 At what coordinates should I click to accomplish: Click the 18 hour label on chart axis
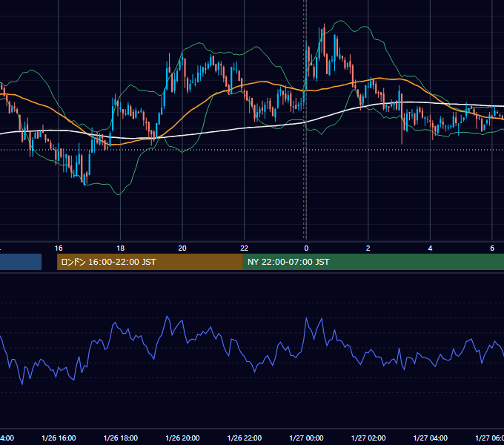point(121,248)
